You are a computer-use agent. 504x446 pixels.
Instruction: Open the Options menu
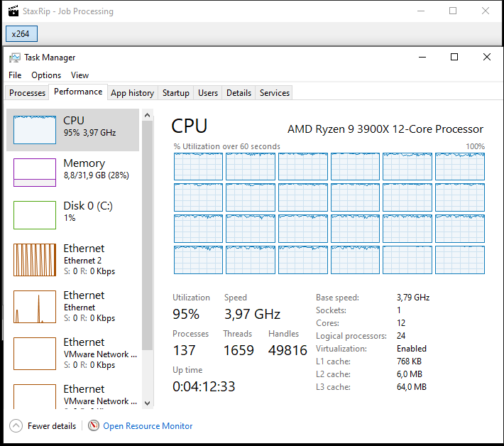46,75
